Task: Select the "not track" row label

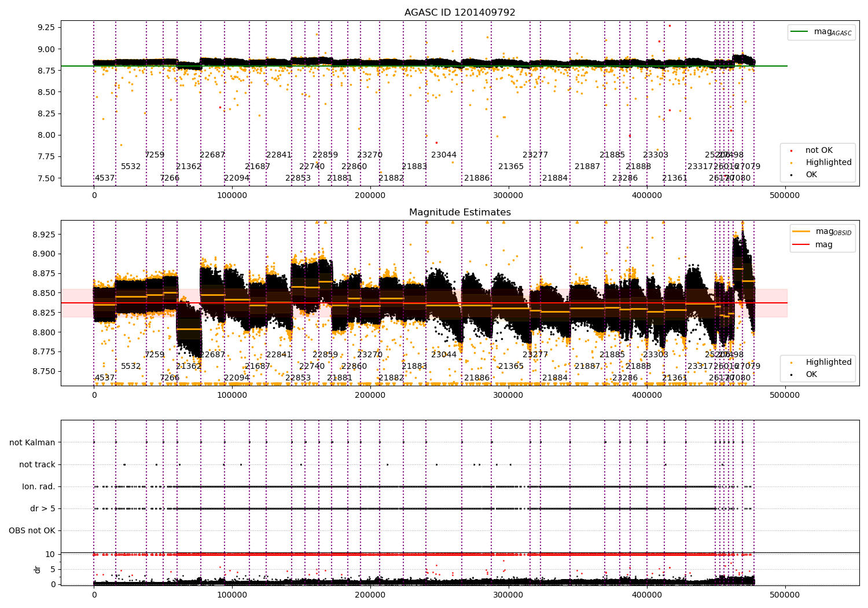Action: [x=37, y=464]
